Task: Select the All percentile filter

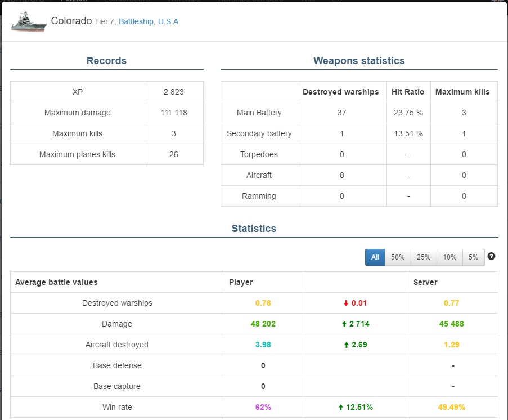Action: pos(375,257)
